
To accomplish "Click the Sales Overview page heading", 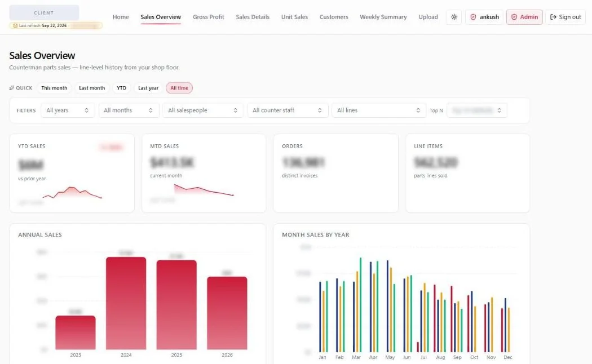I will 42,55.
